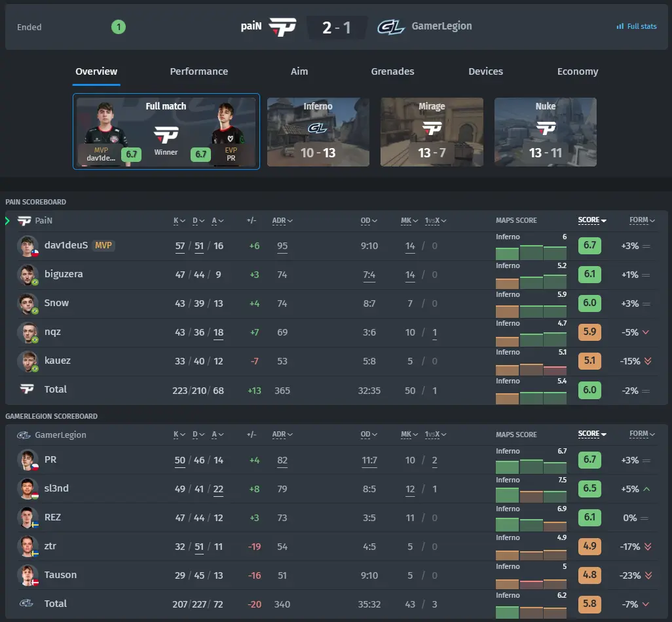Sort GamerLegion scoreboard by MK
The height and width of the screenshot is (622, 672).
(409, 435)
